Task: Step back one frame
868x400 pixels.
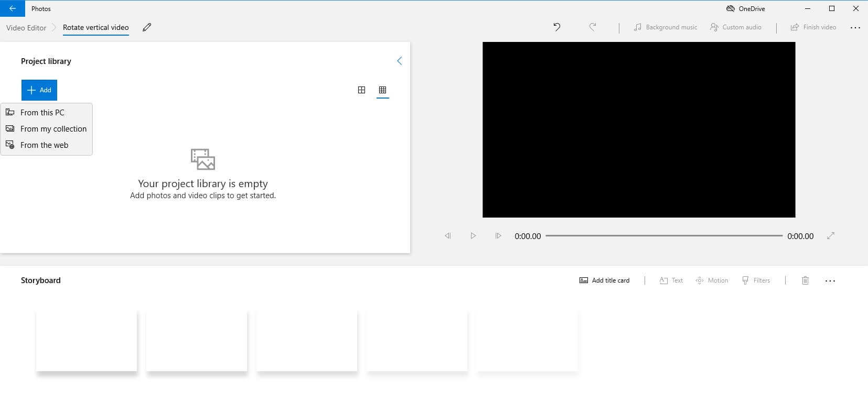Action: [447, 236]
